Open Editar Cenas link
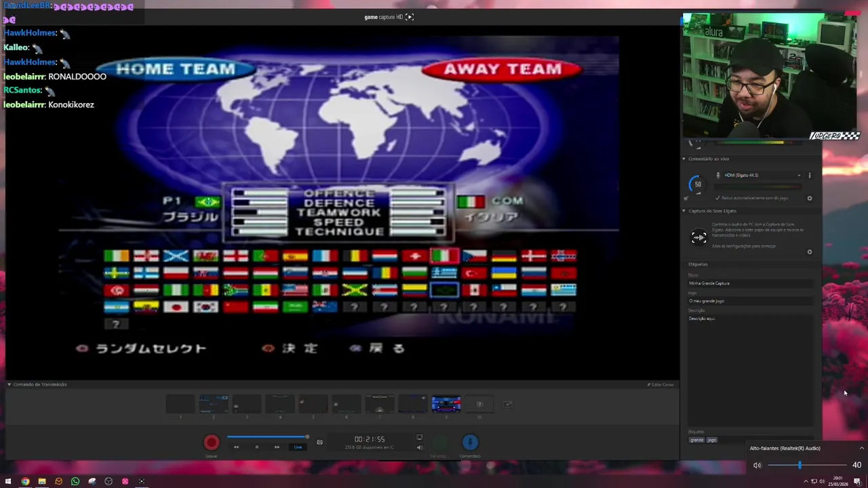The width and height of the screenshot is (868, 488). (660, 384)
